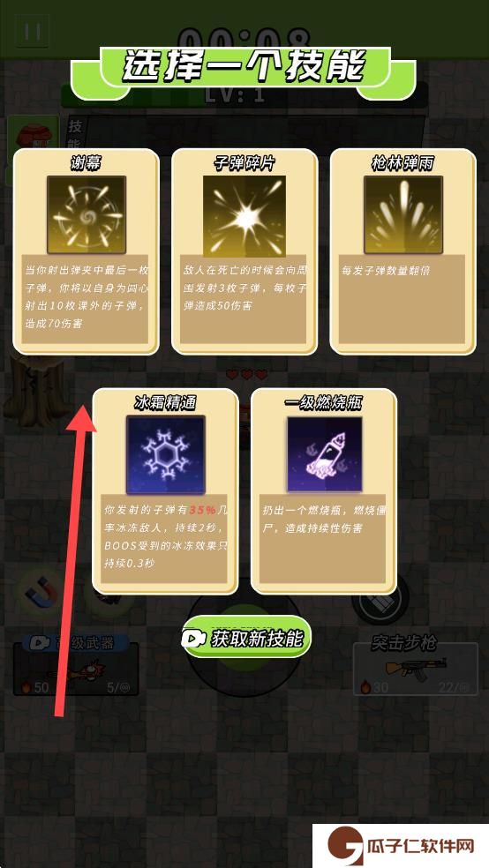The width and height of the screenshot is (489, 868).
Task: Tap the 谢幕 skill description text
Action: pos(86,296)
